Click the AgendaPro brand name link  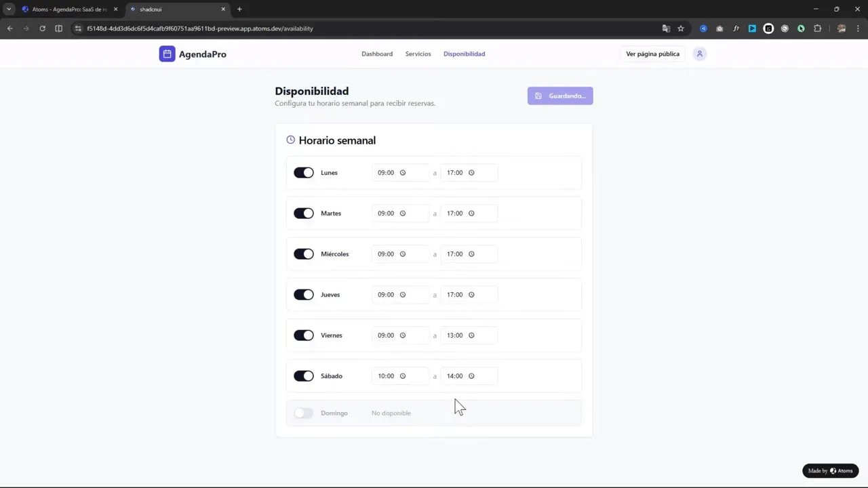(203, 54)
